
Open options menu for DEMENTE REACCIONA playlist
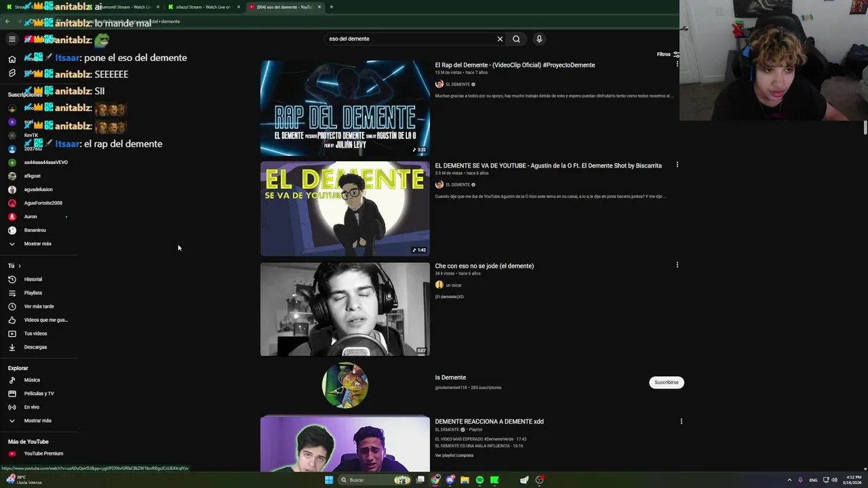tap(681, 422)
